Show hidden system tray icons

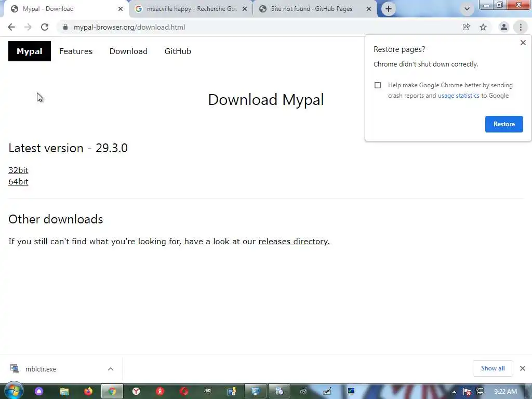[454, 392]
